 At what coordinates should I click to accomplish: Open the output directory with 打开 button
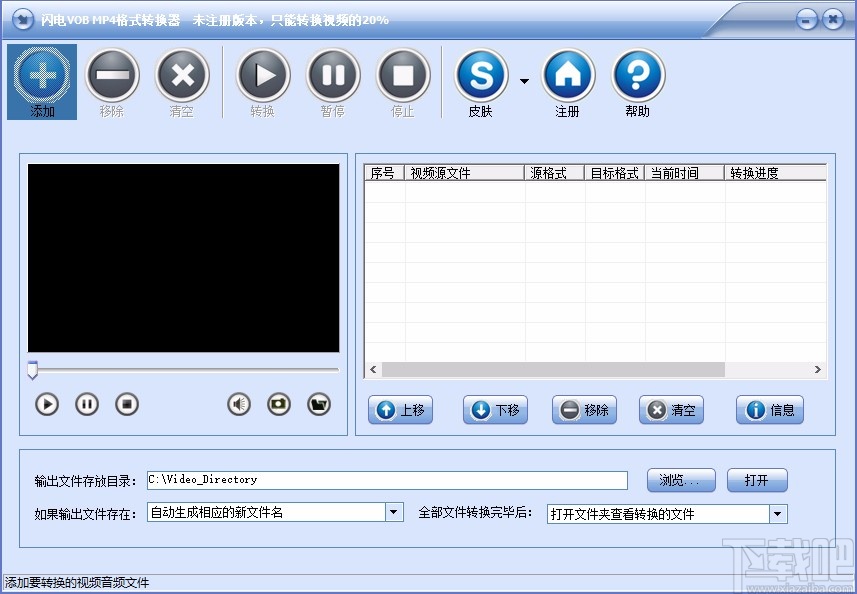[757, 480]
